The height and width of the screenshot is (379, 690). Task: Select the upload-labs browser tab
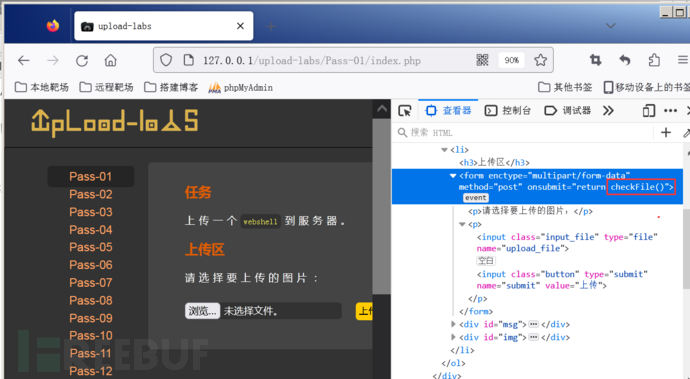164,26
